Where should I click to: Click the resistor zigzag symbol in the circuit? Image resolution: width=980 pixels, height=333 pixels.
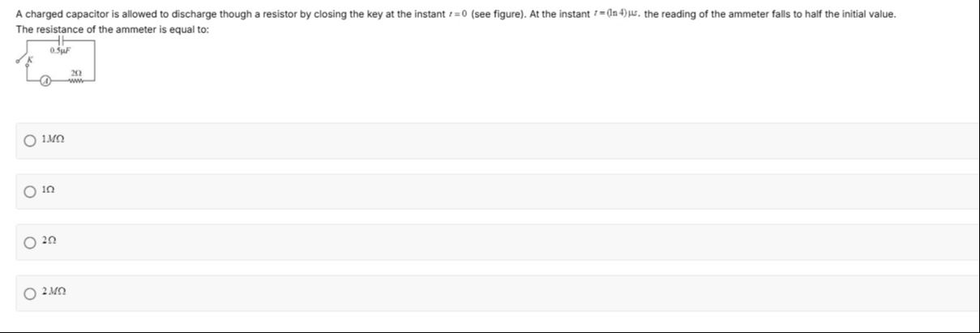(x=76, y=82)
